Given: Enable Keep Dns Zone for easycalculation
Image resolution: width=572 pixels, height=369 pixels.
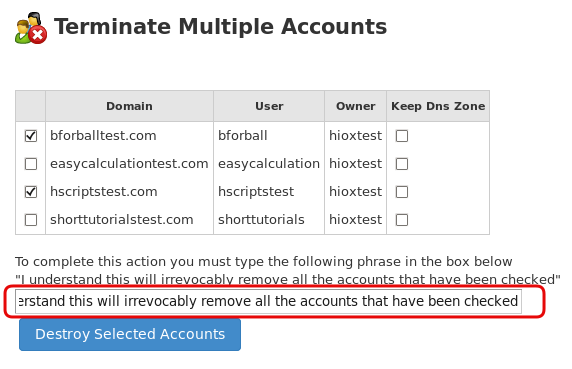Looking at the screenshot, I should (402, 164).
